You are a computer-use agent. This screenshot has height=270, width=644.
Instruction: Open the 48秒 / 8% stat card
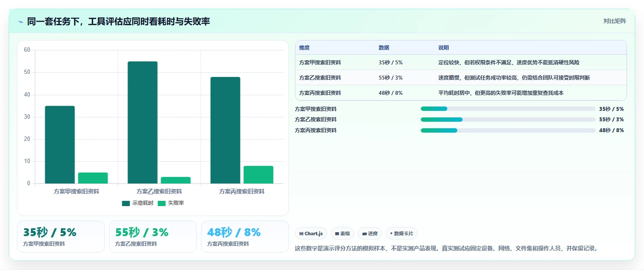point(245,237)
